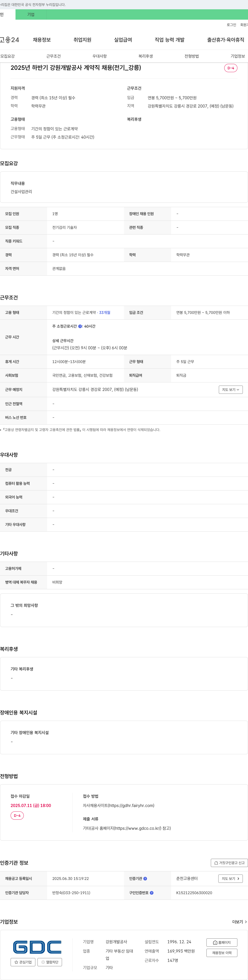Click the 33개월 contract period link

[105, 313]
